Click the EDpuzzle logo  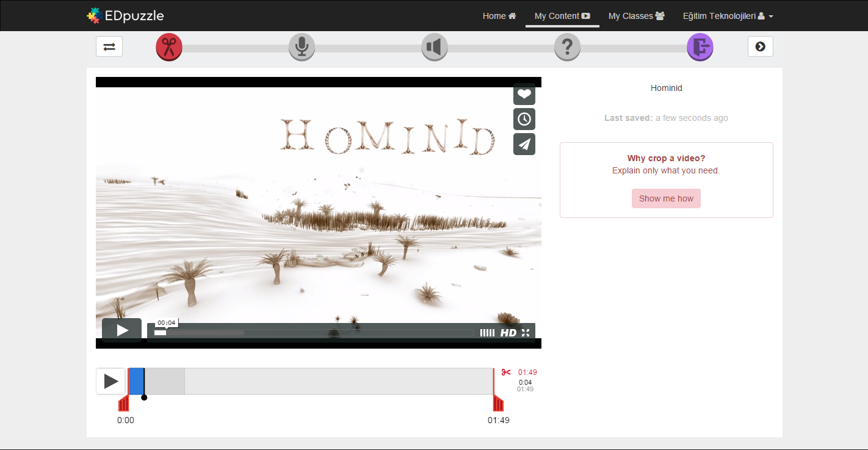[125, 16]
